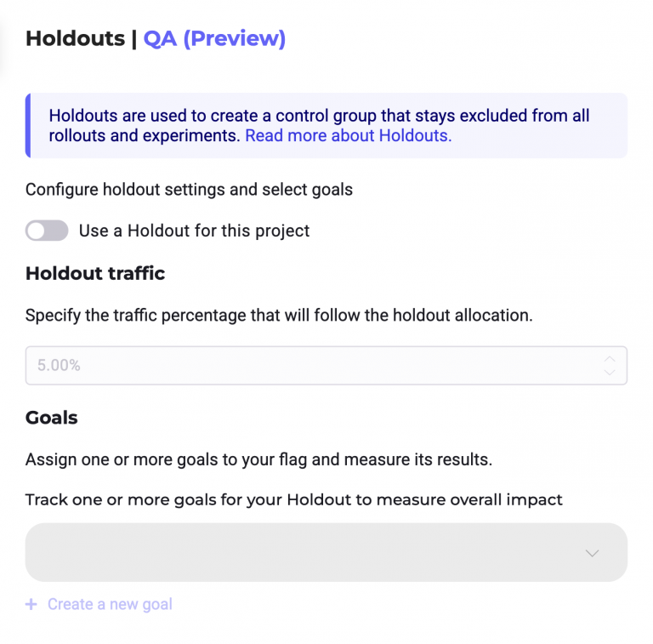Viewport: 653px width, 644px height.
Task: Click the chevron icon in the goals selector
Action: pos(593,553)
